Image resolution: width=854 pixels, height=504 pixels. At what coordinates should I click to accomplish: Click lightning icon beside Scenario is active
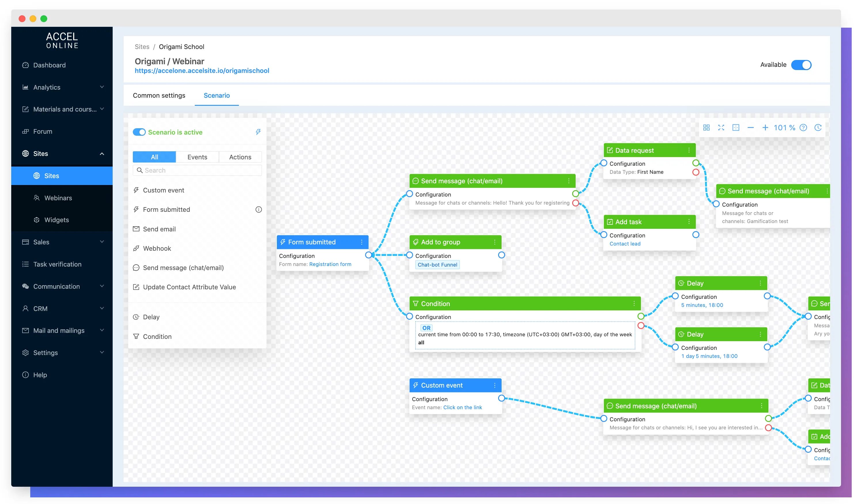coord(258,132)
